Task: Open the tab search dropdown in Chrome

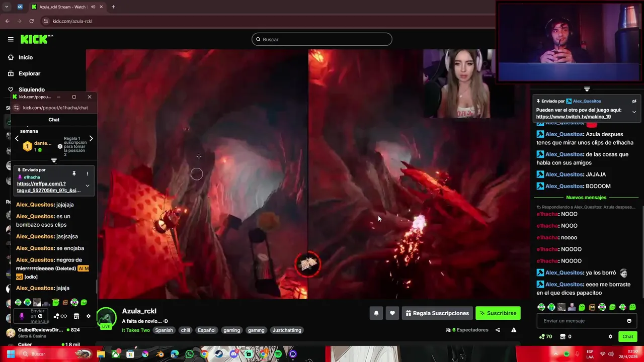Action: (x=6, y=7)
